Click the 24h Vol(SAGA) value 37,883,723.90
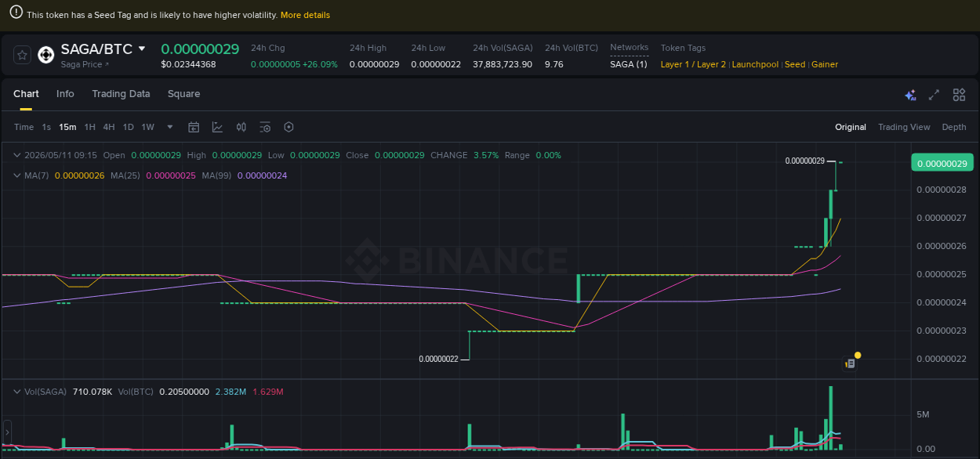The width and height of the screenshot is (980, 459). point(503,64)
